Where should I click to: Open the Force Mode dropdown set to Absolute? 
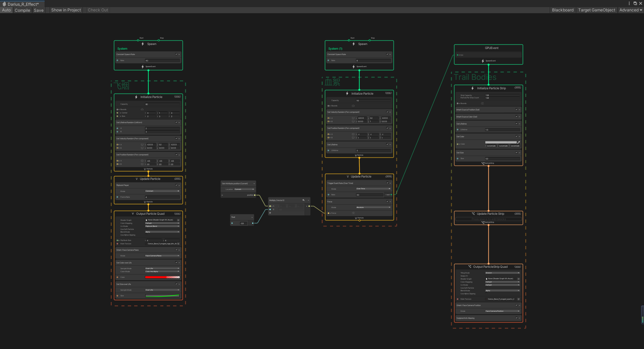[373, 207]
